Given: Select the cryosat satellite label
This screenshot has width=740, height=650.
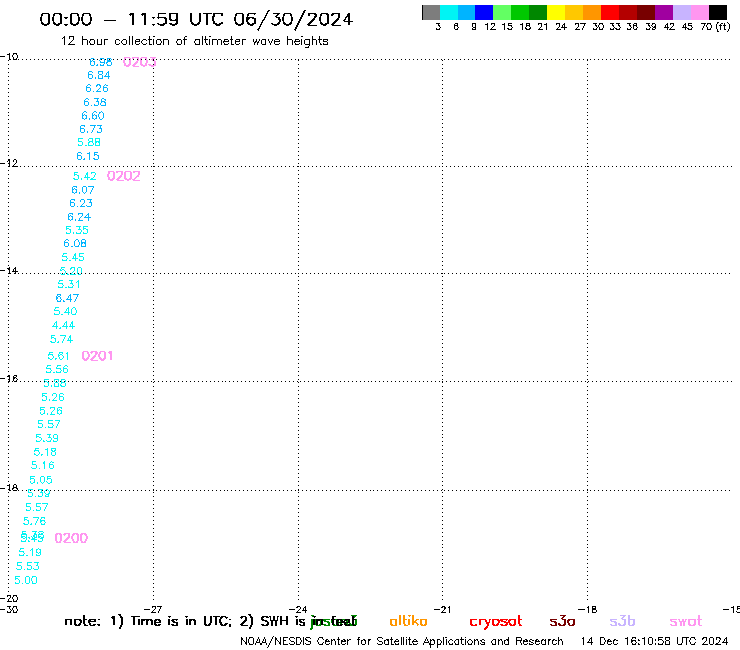Looking at the screenshot, I should pyautogui.click(x=496, y=621).
